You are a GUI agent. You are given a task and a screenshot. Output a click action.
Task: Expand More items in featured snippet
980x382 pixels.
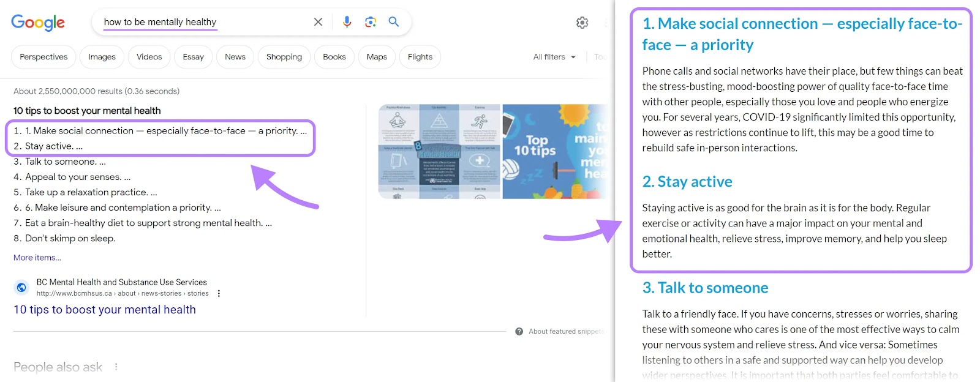pos(37,258)
